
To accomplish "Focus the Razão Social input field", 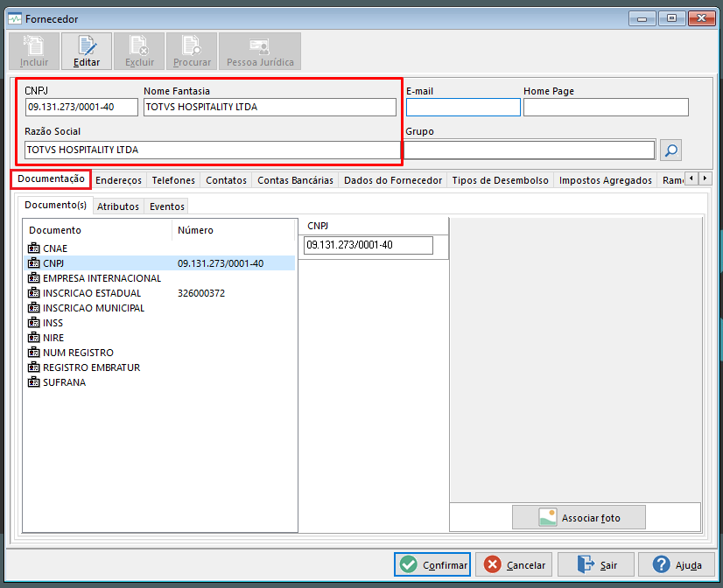I will [x=212, y=150].
